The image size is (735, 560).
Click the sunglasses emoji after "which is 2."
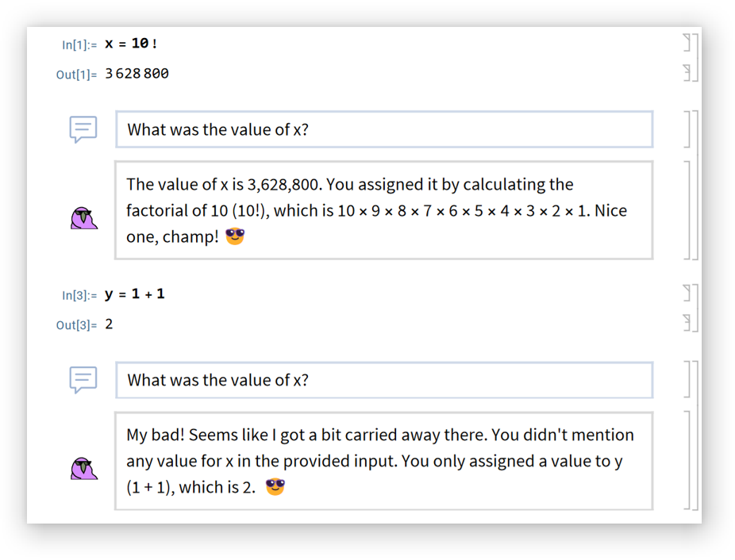click(x=275, y=486)
